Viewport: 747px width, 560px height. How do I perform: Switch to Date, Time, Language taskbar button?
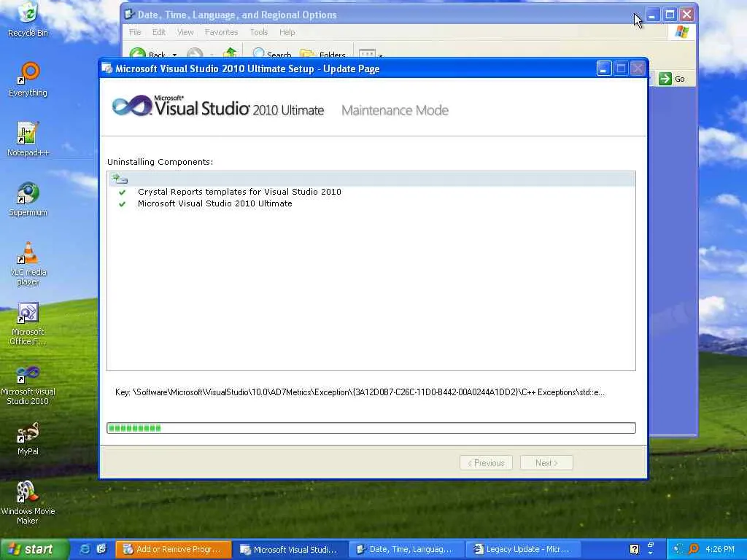[x=407, y=549]
